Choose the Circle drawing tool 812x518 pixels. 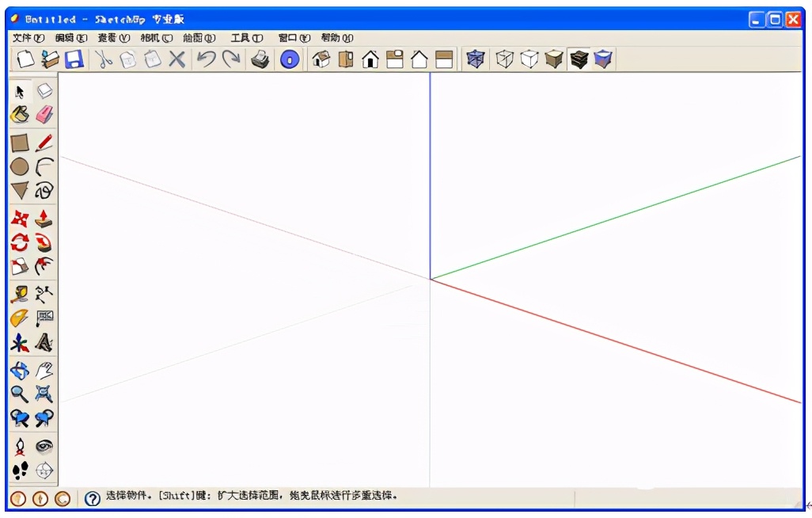click(x=20, y=167)
